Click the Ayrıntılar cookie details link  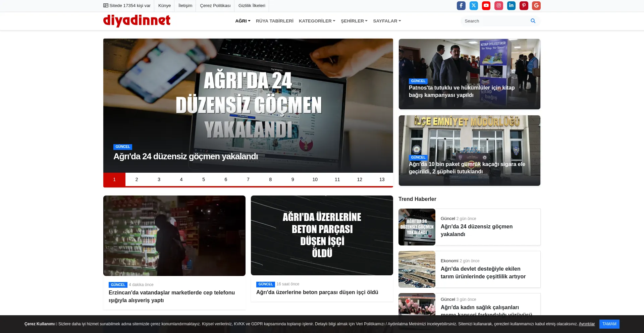click(586, 324)
